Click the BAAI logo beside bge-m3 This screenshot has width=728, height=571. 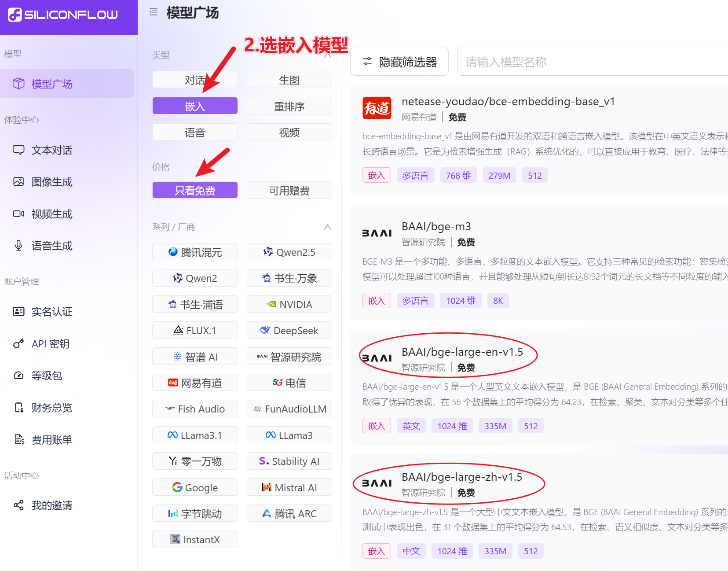[377, 233]
